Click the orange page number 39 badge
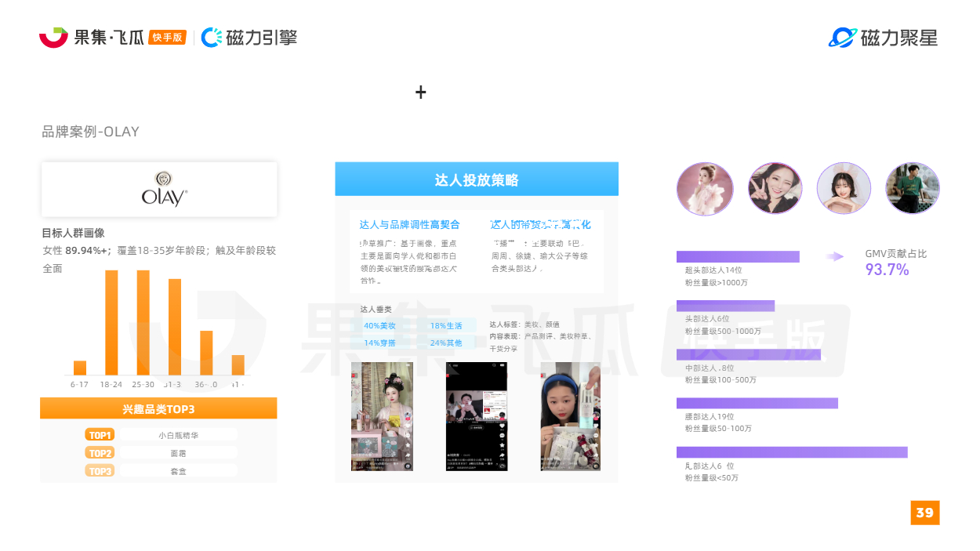 click(925, 512)
